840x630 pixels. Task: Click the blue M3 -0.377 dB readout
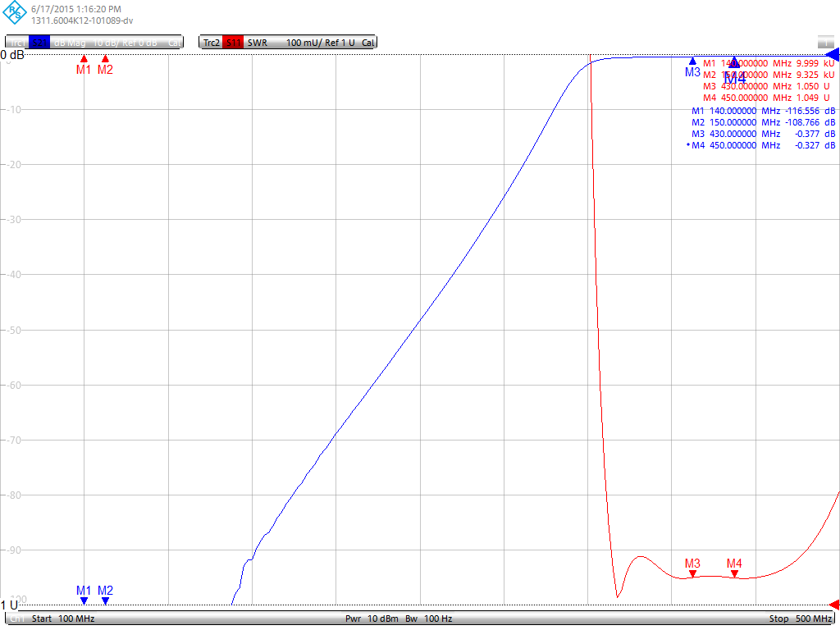(x=764, y=134)
